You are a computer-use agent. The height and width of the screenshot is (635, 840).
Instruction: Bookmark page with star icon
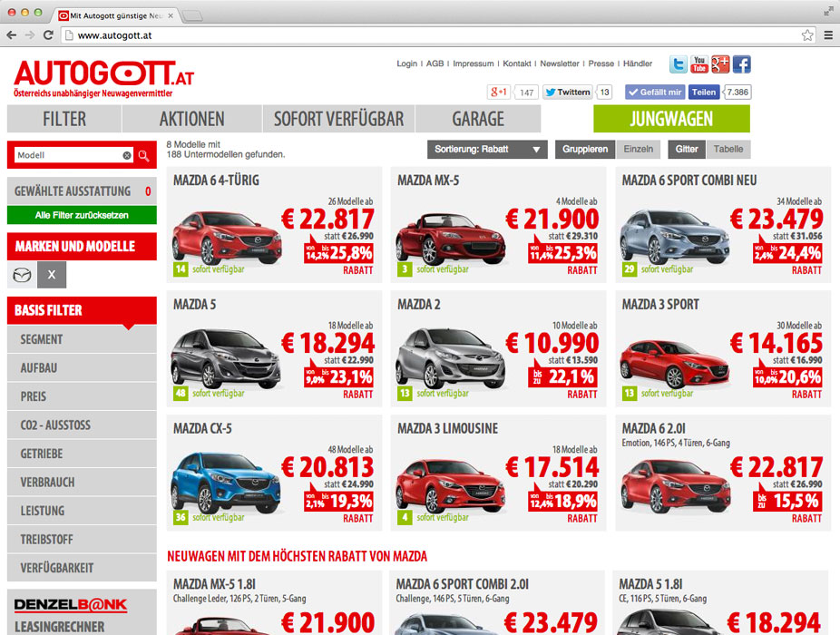[806, 35]
